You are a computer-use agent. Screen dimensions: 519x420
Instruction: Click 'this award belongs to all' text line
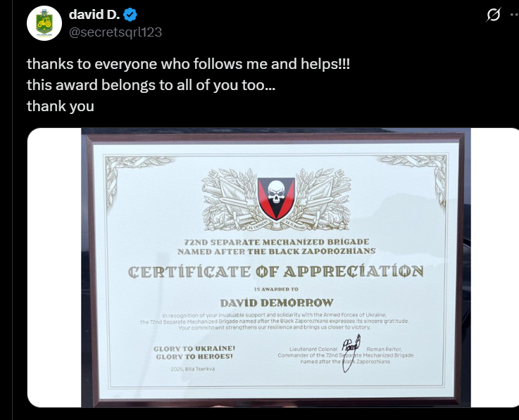151,85
